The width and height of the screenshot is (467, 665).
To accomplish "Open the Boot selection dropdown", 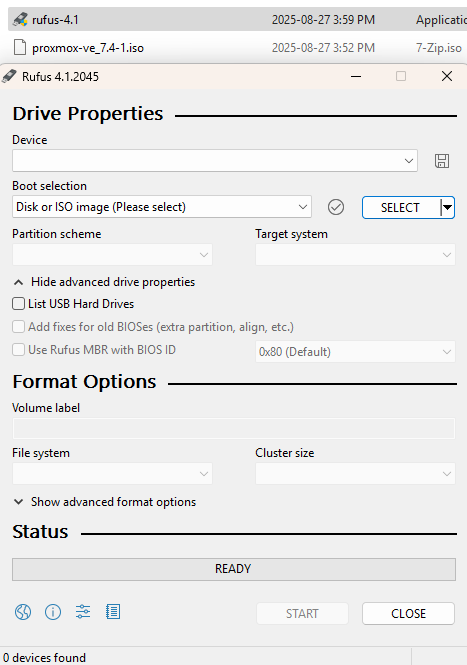I will click(162, 207).
